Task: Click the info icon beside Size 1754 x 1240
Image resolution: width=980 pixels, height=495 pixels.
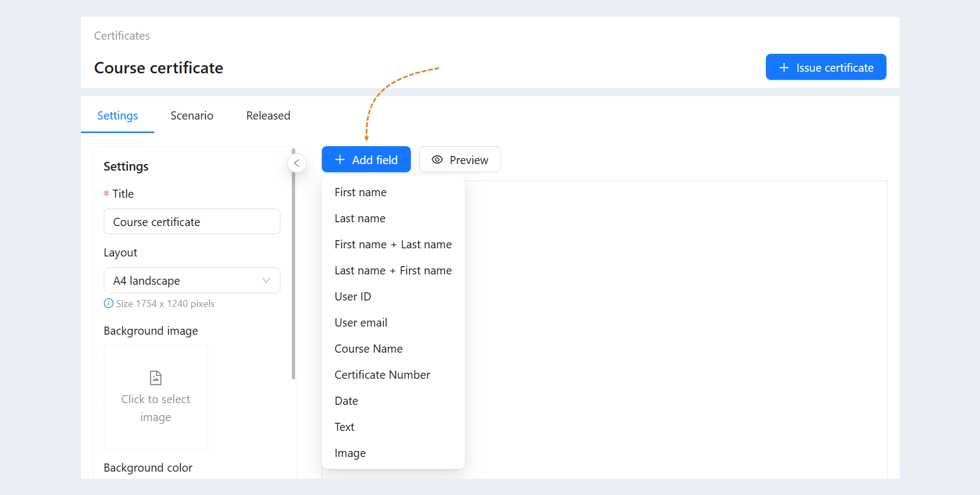Action: click(109, 303)
